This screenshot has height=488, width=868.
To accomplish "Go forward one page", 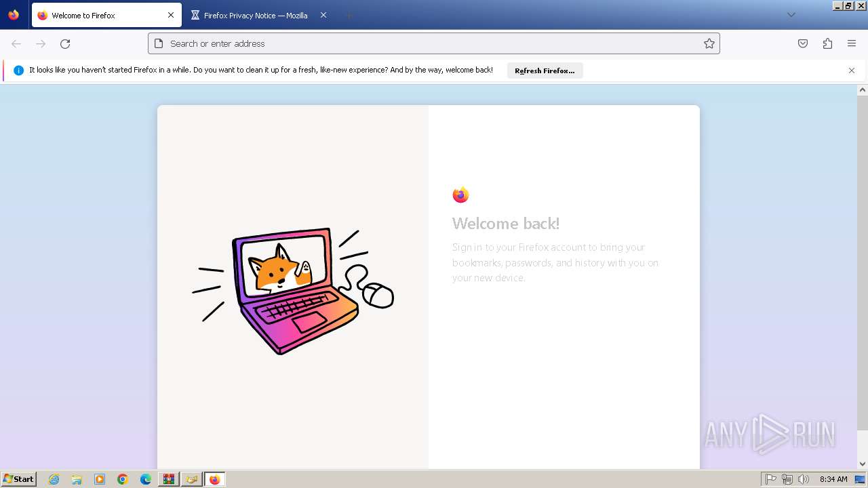I will (x=41, y=43).
